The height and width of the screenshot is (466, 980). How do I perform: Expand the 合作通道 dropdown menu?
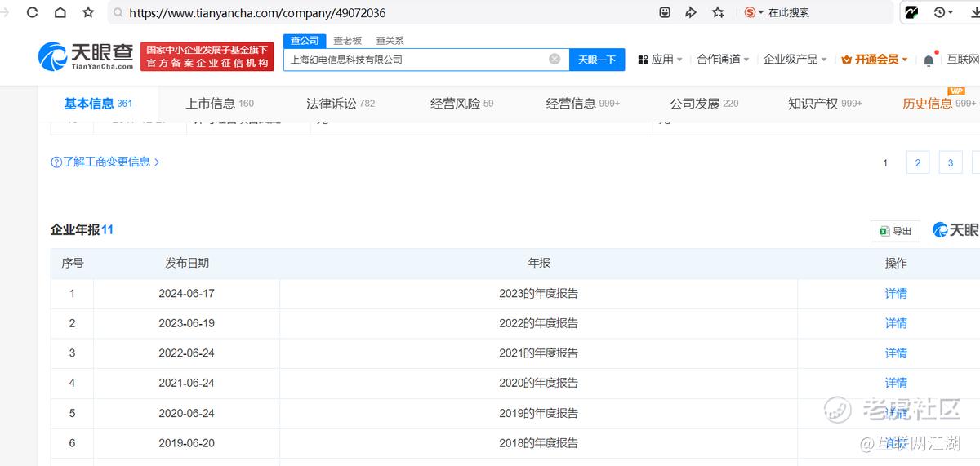[x=723, y=60]
